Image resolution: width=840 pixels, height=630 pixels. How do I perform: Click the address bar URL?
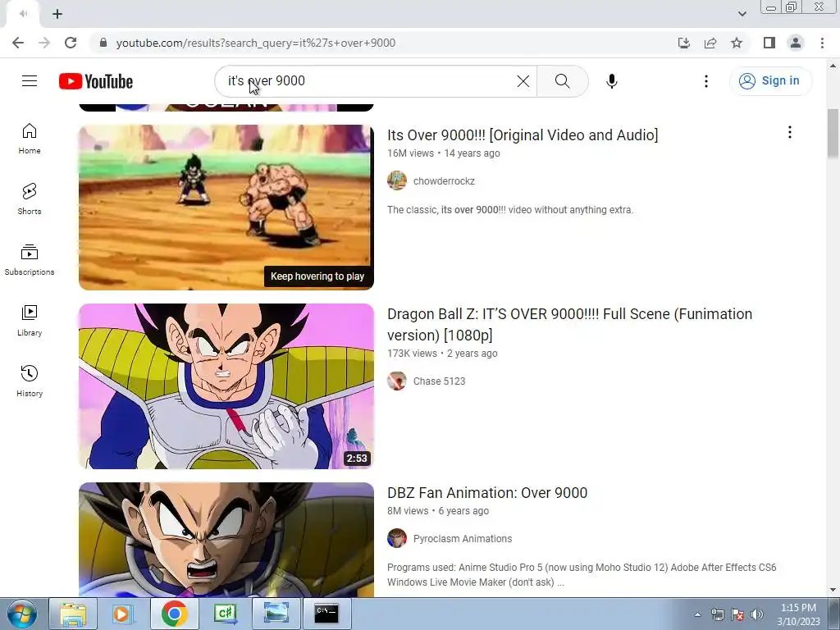[256, 43]
